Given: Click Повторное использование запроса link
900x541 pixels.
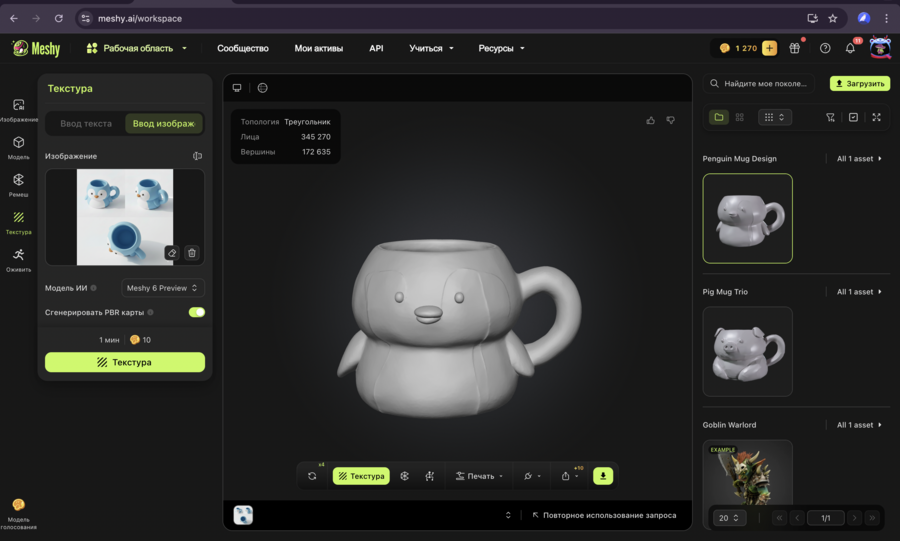Looking at the screenshot, I should (604, 515).
